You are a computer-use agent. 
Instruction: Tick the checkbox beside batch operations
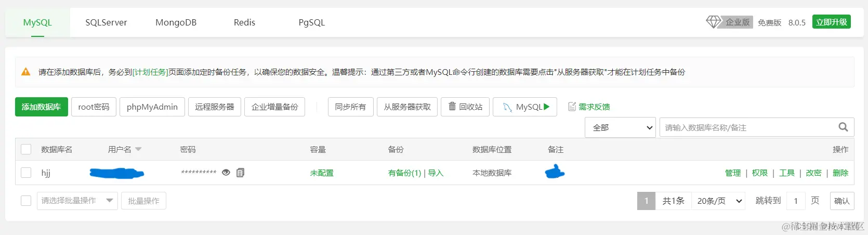pyautogui.click(x=26, y=201)
